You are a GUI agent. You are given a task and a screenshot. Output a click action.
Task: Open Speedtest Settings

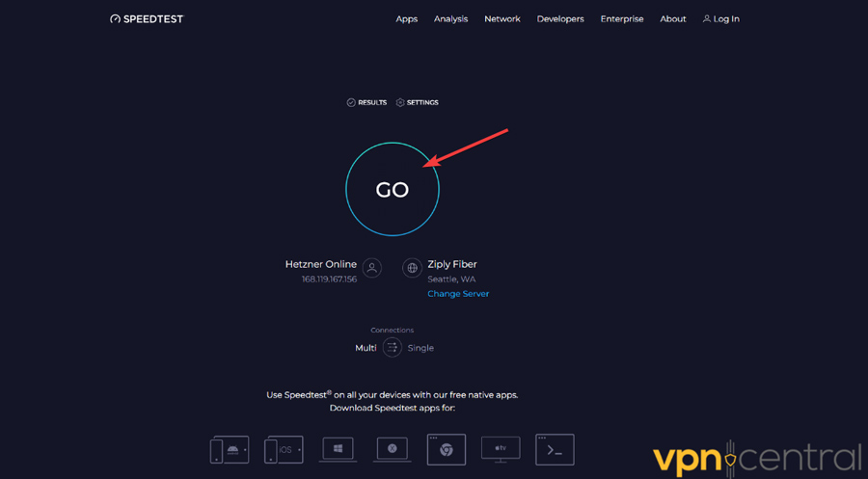[x=417, y=102]
